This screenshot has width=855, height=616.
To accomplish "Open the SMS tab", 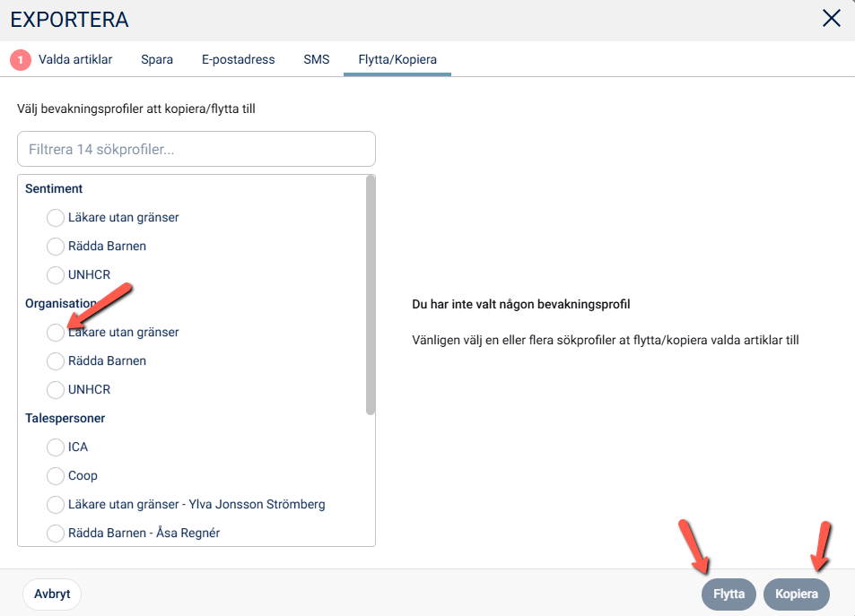I will [x=317, y=59].
